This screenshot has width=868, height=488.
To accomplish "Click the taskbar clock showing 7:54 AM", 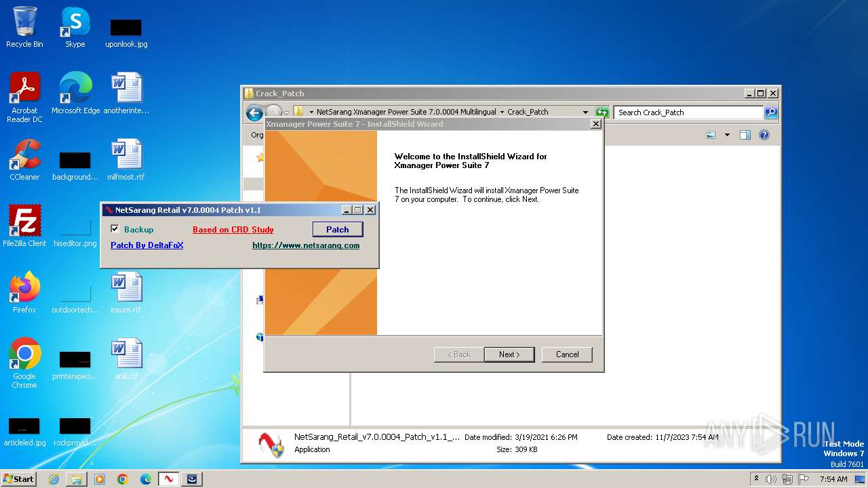I will (x=833, y=479).
